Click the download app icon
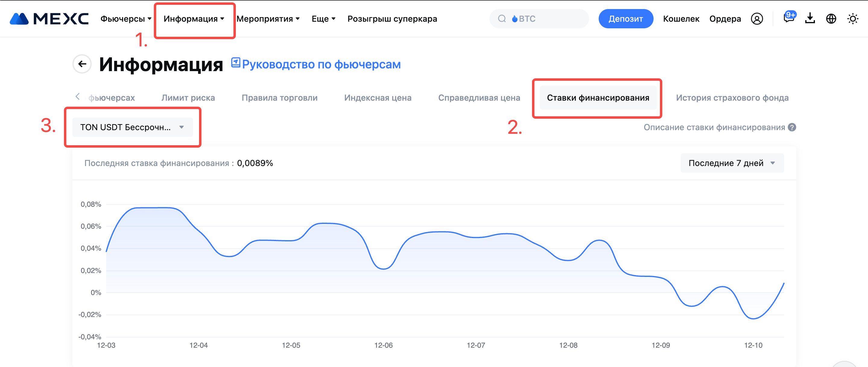 pos(810,19)
